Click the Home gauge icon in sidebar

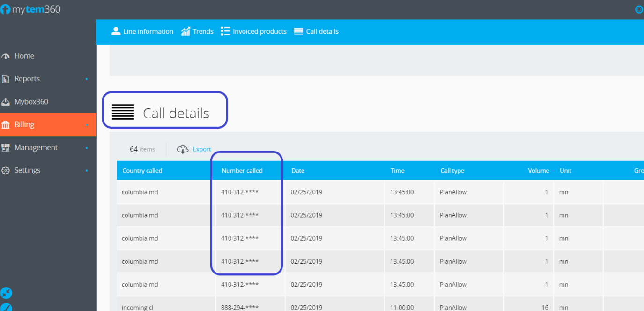(6, 56)
